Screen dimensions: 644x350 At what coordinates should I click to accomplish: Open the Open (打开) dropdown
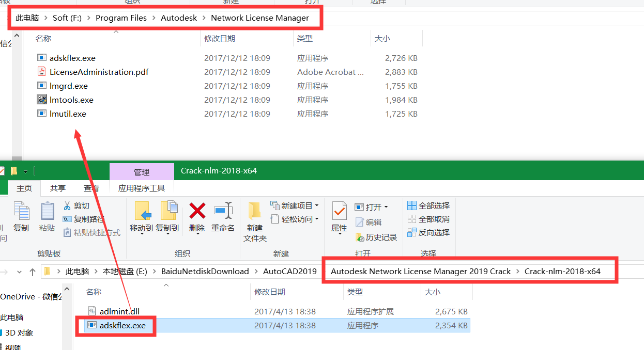pos(371,207)
